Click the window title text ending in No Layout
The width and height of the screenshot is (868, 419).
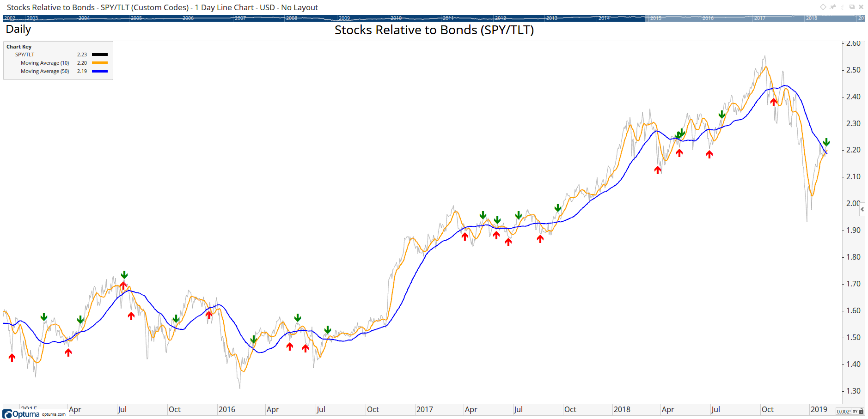click(162, 7)
